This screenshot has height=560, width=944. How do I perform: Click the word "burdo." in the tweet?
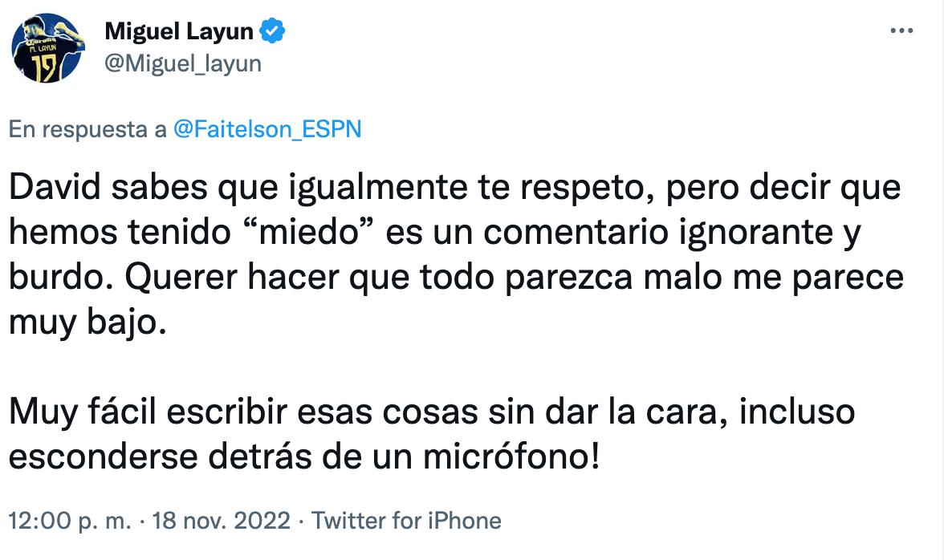tap(59, 278)
